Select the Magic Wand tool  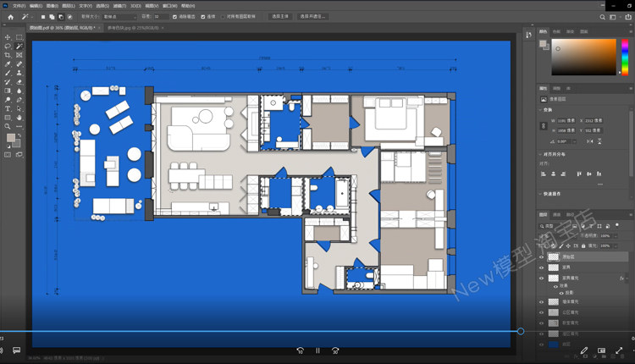click(x=19, y=46)
